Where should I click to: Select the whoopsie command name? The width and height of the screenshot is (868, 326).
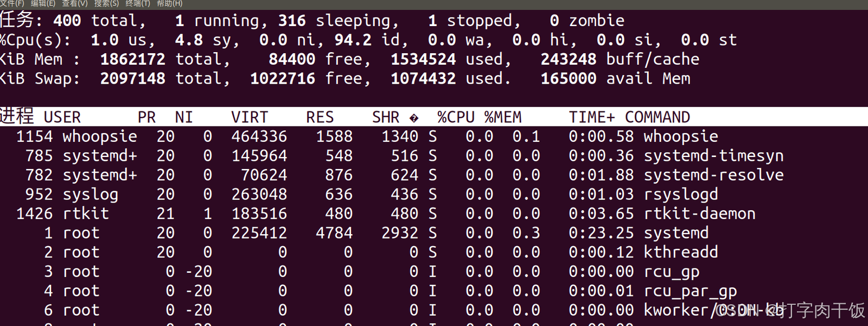(x=681, y=137)
